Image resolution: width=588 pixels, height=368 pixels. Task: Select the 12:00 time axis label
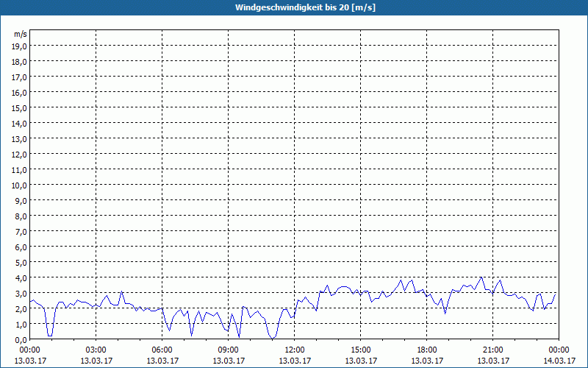point(295,350)
